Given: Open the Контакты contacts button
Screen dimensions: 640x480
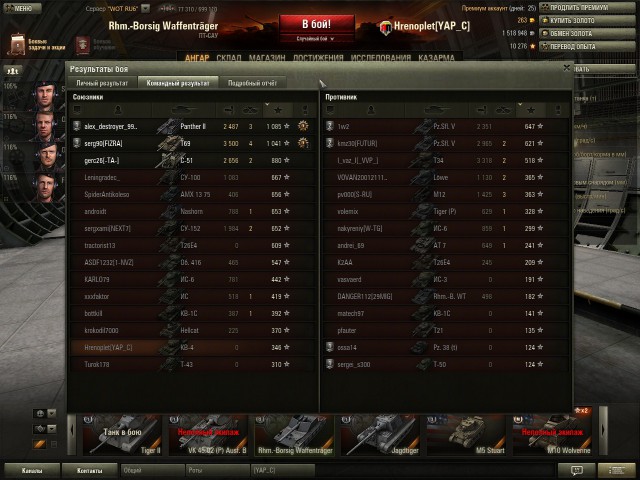Looking at the screenshot, I should [89, 471].
